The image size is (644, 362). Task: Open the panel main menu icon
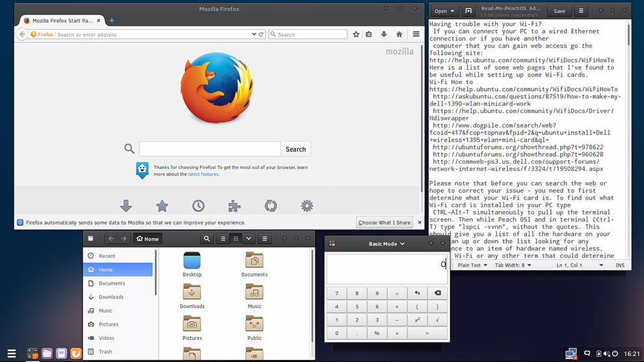[12, 354]
